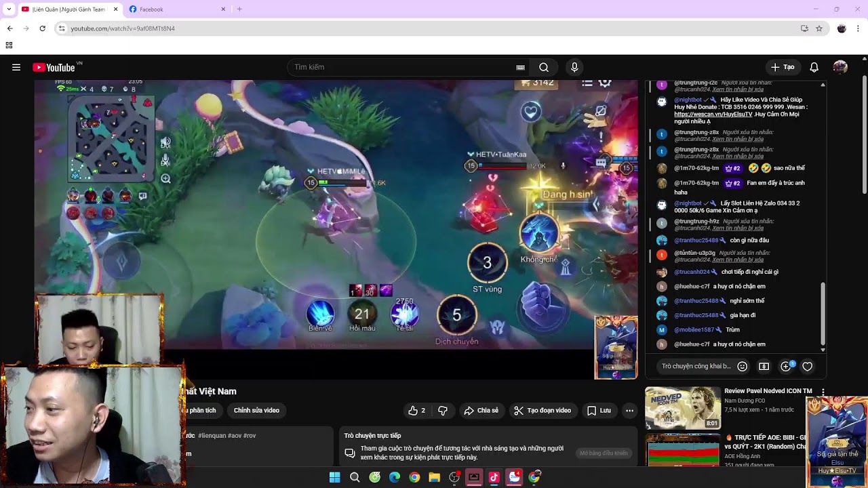This screenshot has width=868, height=488.
Task: Expand the tab search chevron
Action: [x=9, y=9]
